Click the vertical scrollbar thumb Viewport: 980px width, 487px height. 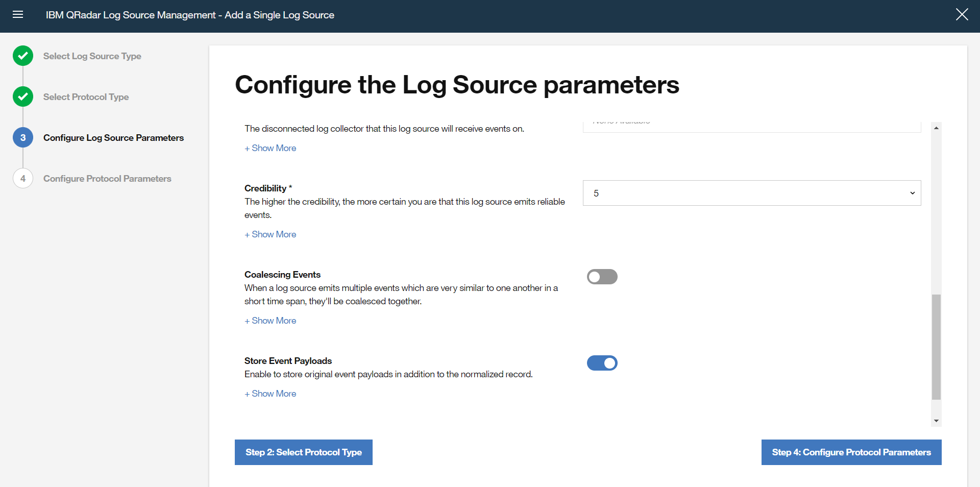(x=936, y=347)
